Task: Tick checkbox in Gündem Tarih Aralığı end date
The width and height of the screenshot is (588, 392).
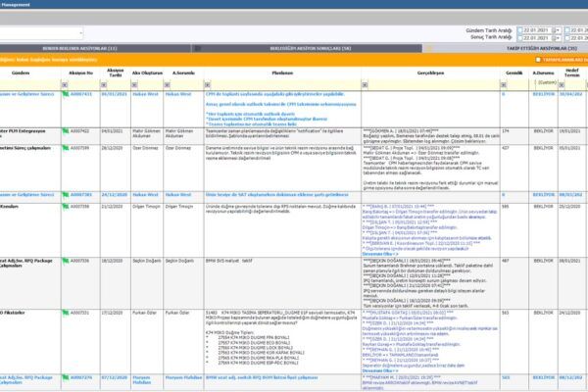Action: coord(567,30)
